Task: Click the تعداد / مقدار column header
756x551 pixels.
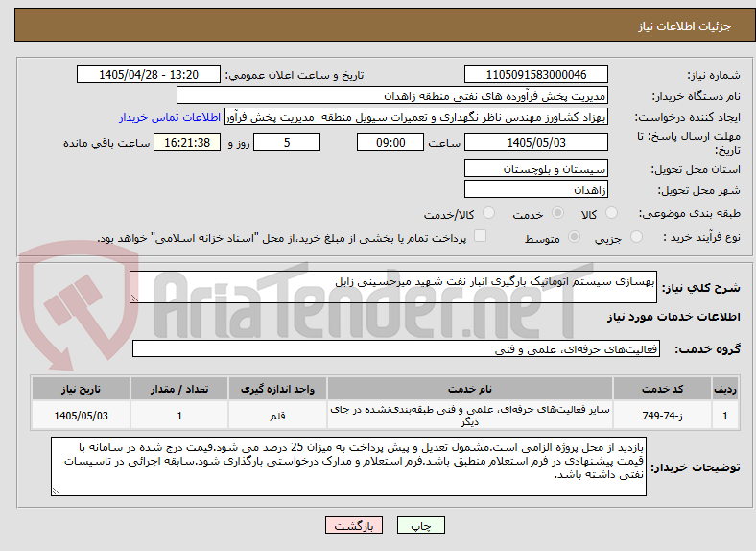Action: (179, 389)
